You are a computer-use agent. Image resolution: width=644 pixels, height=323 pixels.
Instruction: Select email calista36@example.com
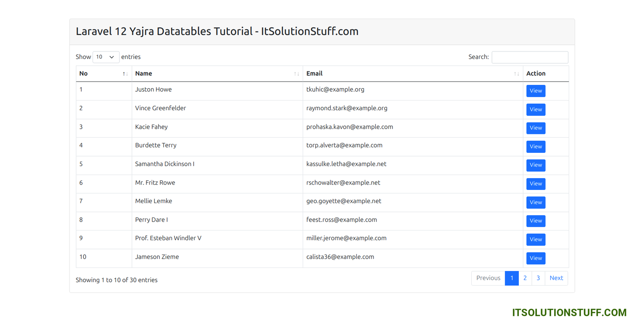point(340,257)
